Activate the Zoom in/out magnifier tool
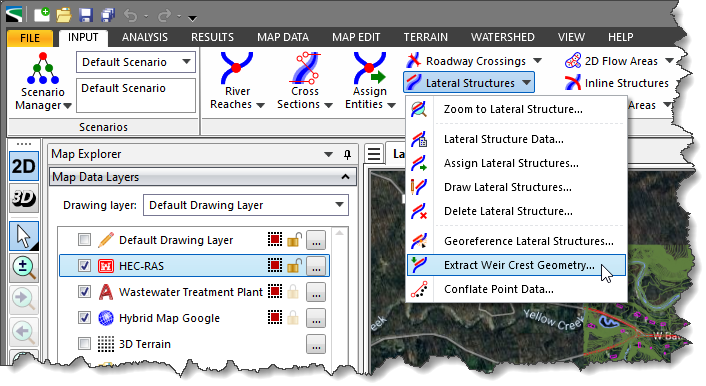 [x=24, y=267]
